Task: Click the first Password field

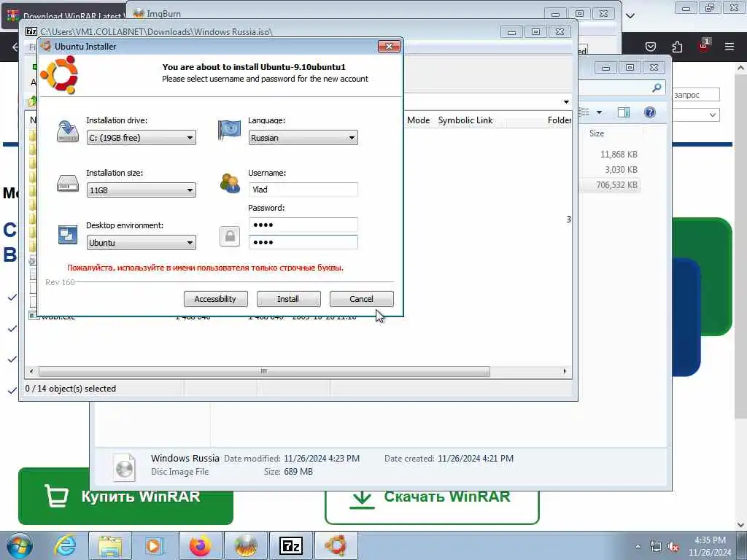Action: point(303,225)
